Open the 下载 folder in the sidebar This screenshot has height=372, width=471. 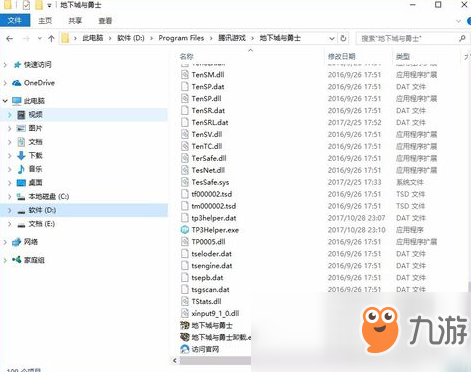pyautogui.click(x=35, y=155)
